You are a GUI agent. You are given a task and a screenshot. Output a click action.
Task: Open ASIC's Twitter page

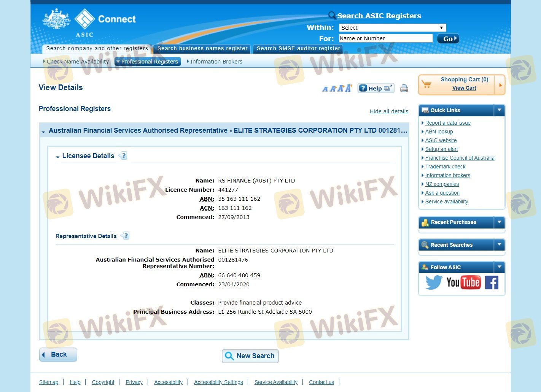pos(434,282)
